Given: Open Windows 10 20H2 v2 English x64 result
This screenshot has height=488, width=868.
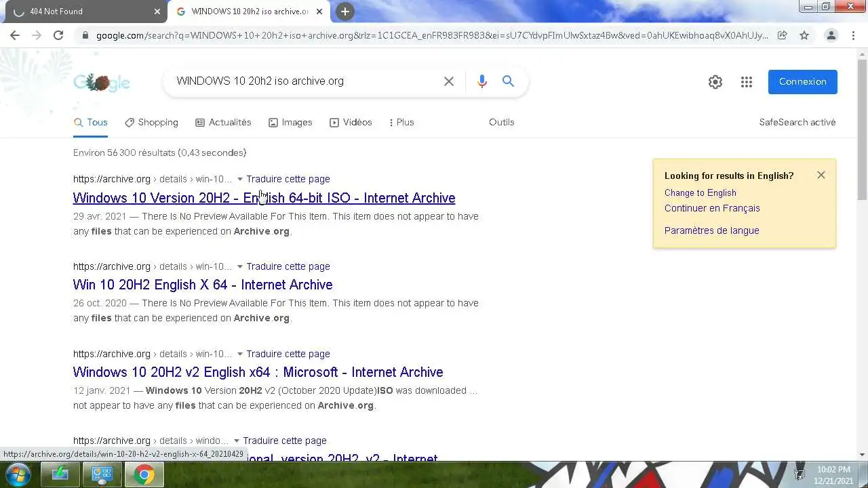Looking at the screenshot, I should [258, 372].
